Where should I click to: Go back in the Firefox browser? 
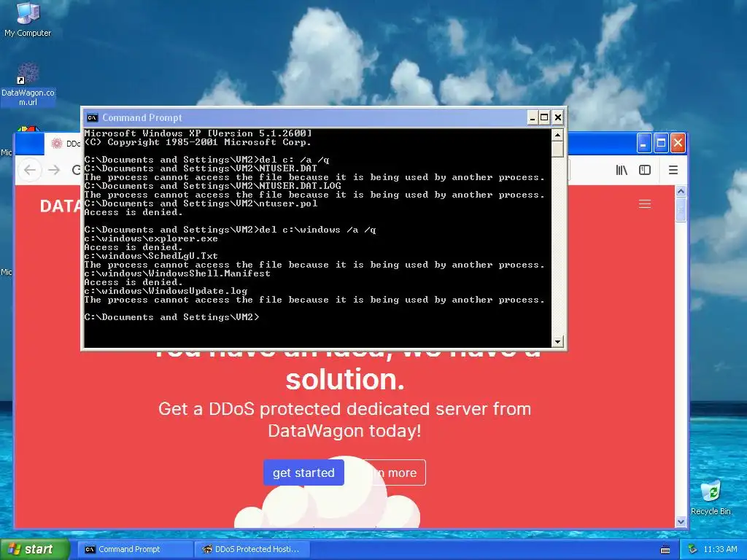coord(30,170)
